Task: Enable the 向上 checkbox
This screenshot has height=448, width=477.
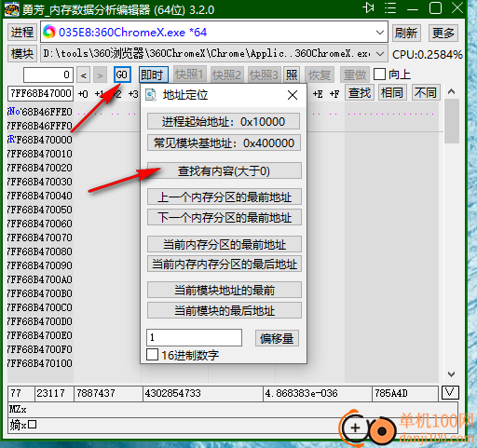Action: [x=379, y=75]
